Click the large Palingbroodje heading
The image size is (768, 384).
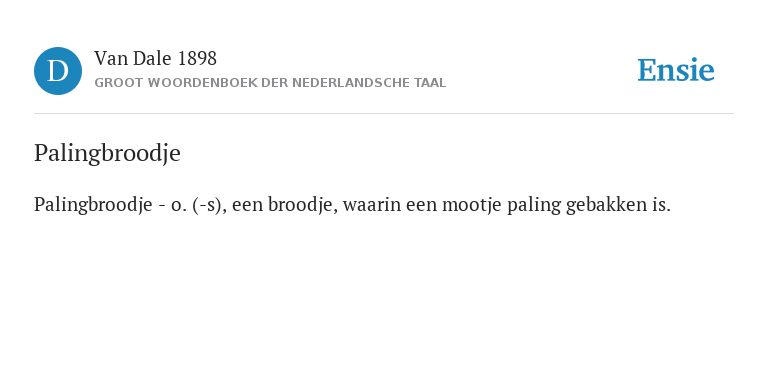(x=107, y=153)
